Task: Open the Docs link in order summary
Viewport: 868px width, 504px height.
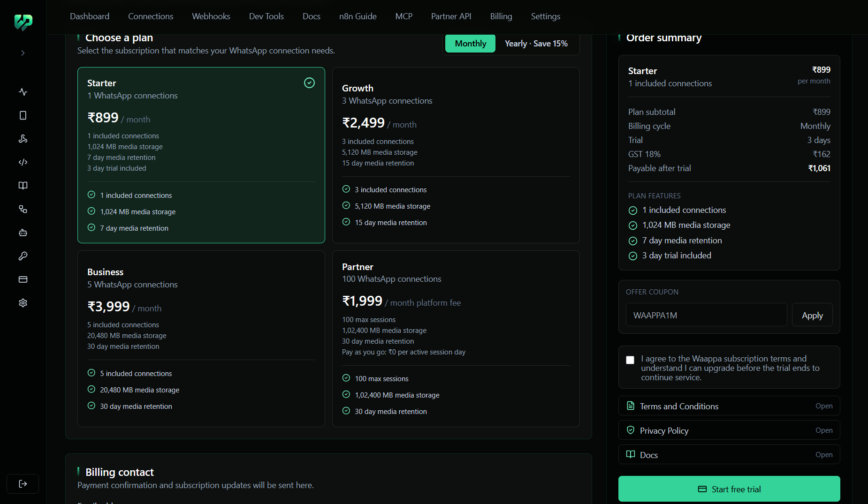Action: point(729,455)
